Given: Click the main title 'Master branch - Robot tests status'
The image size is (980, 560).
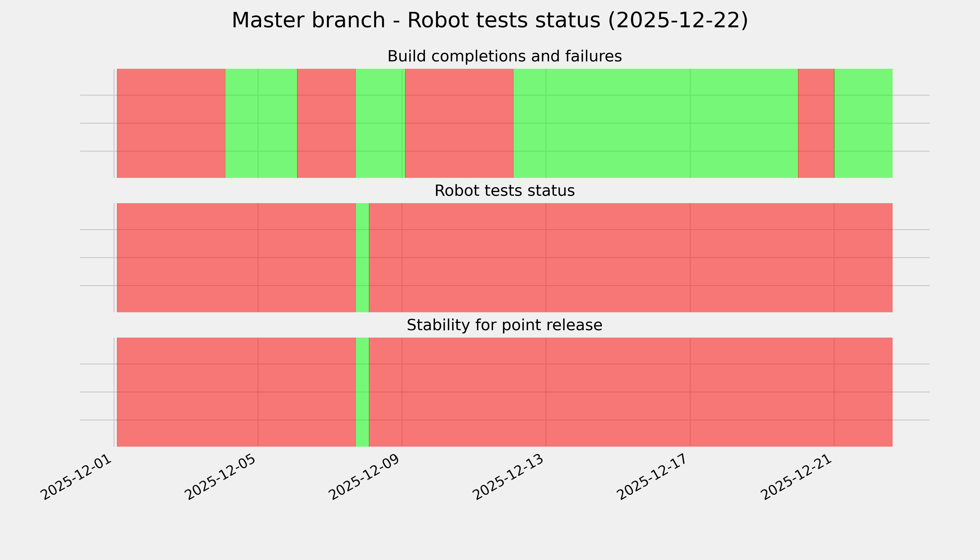Looking at the screenshot, I should point(490,20).
